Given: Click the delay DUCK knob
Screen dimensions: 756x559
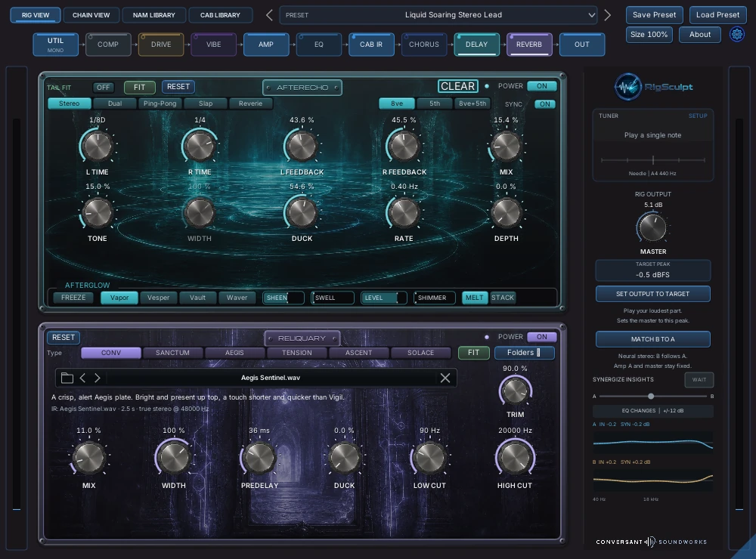Looking at the screenshot, I should click(x=302, y=212).
